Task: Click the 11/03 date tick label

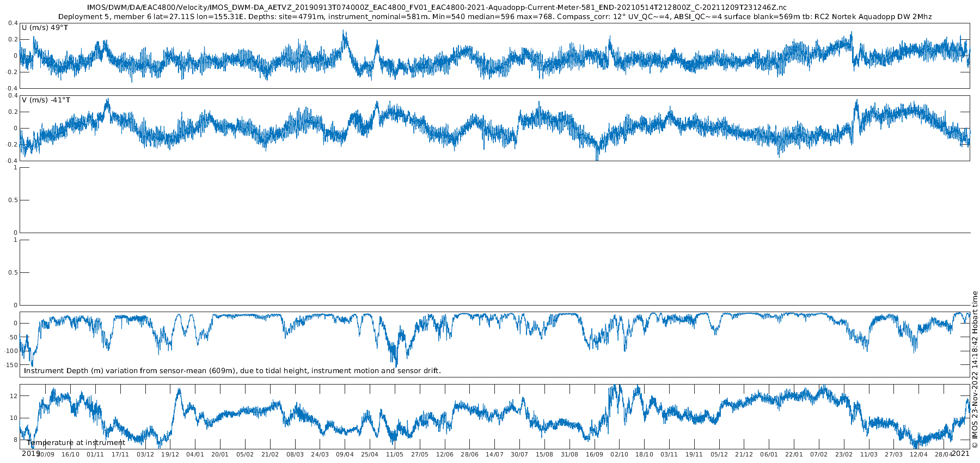Action: pyautogui.click(x=869, y=454)
